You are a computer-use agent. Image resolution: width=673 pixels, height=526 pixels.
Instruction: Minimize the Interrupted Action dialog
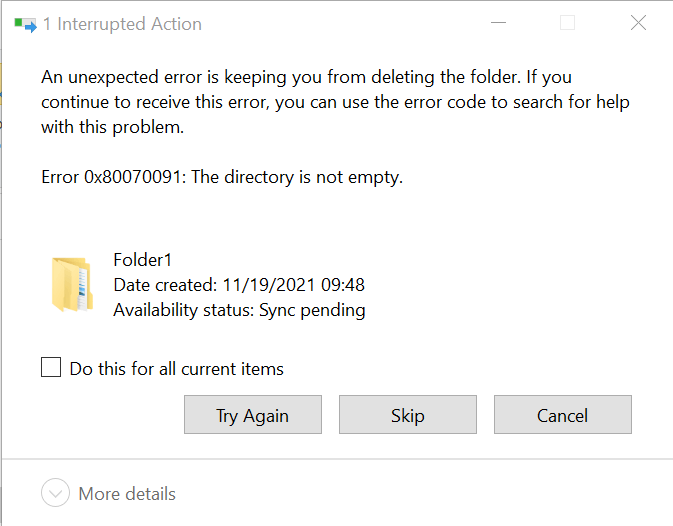tap(497, 23)
